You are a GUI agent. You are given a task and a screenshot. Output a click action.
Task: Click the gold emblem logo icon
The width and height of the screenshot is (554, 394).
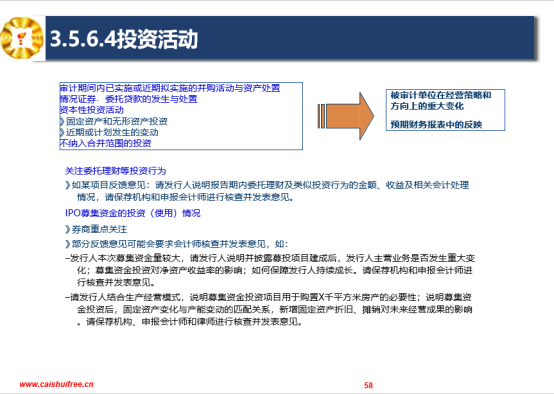coord(22,38)
